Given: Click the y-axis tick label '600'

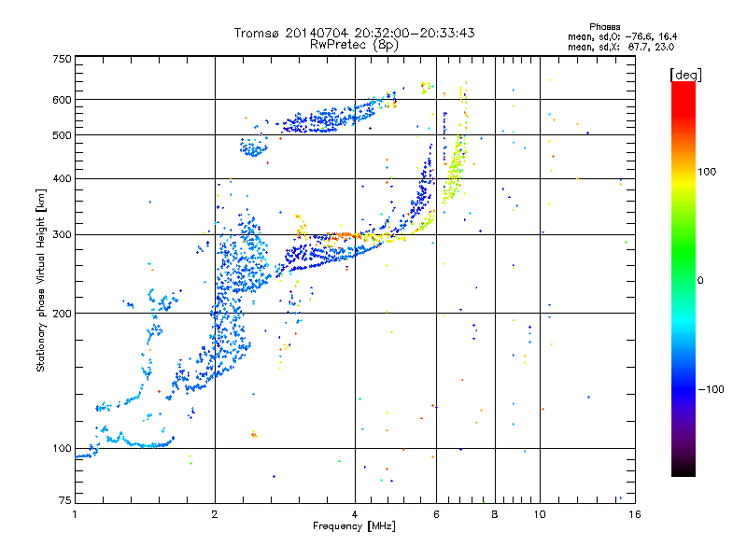Looking at the screenshot, I should tap(62, 100).
